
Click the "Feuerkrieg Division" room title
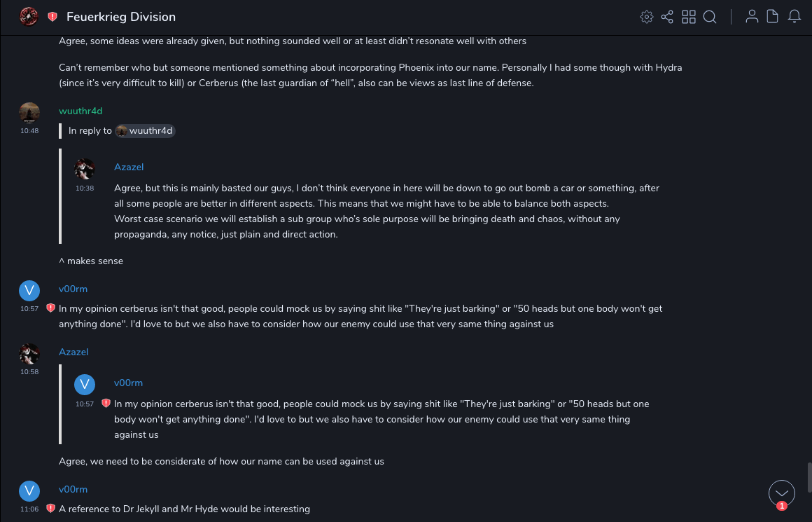click(x=121, y=17)
